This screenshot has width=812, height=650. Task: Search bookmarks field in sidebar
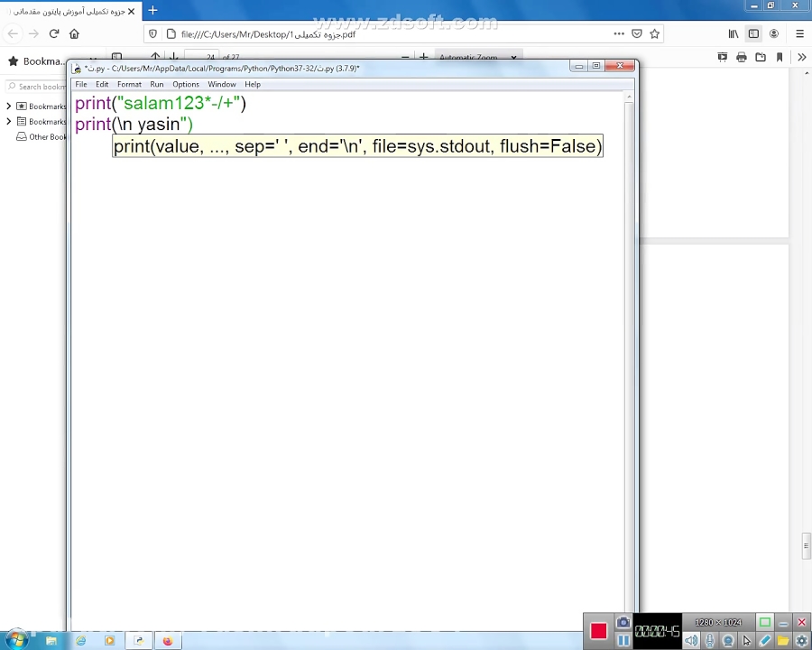pyautogui.click(x=36, y=87)
